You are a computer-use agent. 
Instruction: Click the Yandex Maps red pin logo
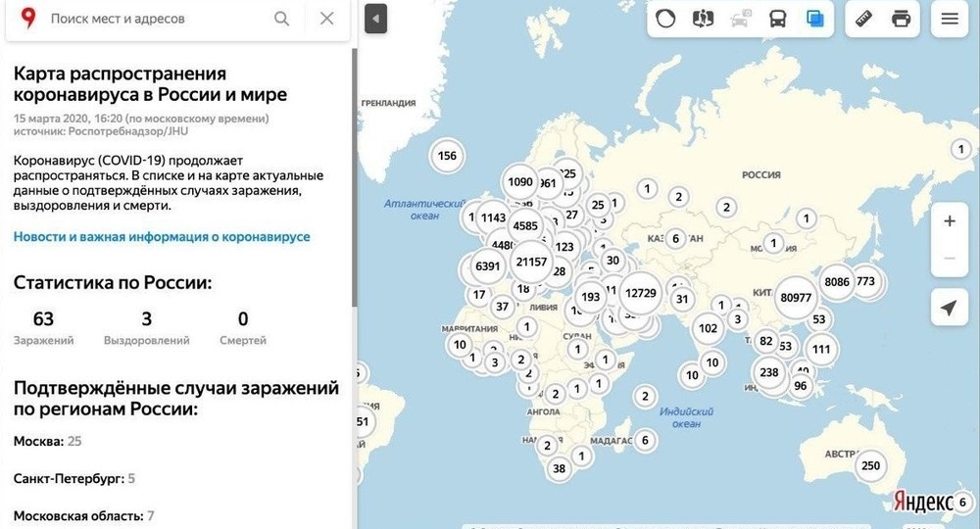(27, 18)
